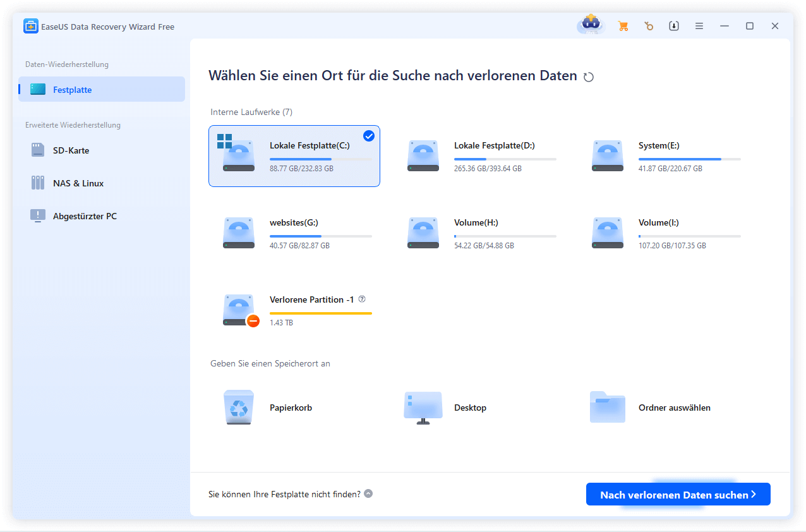Click the Desktop monitor icon
Screen dimensions: 806x532
423,408
